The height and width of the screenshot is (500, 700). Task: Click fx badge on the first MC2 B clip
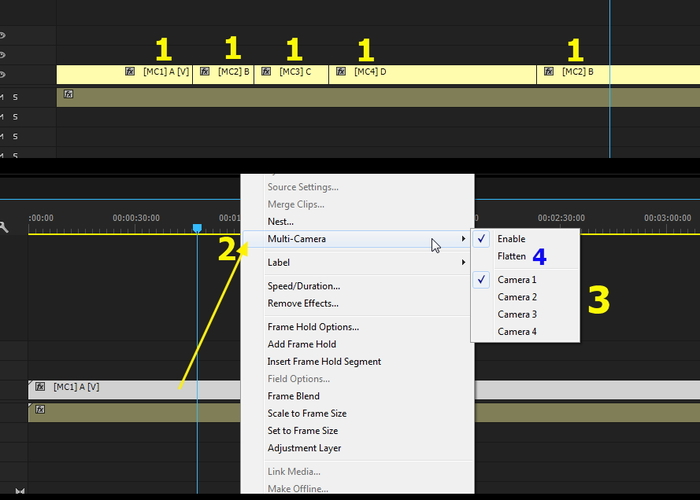(205, 72)
